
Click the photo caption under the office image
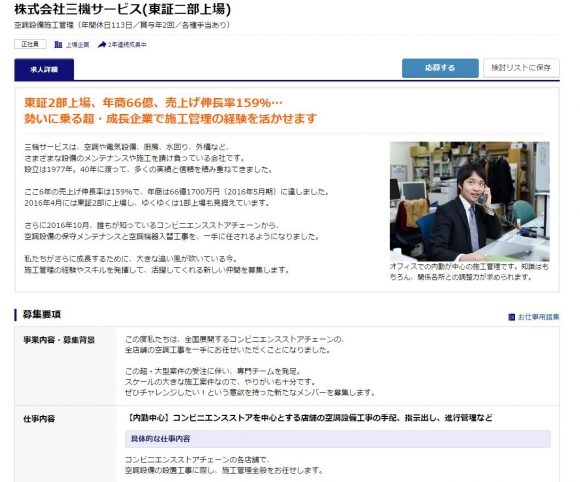point(469,272)
